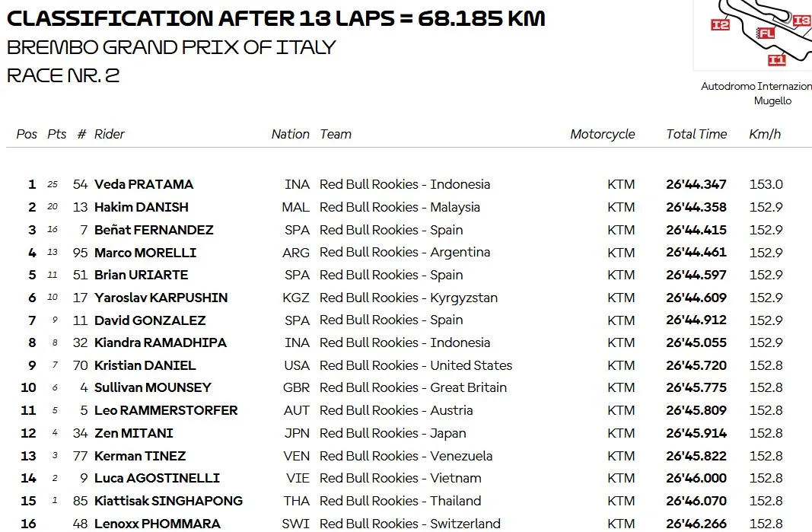The height and width of the screenshot is (532, 812).
Task: Open Yaroslav KARPUSHIN's entry
Action: coord(161,298)
